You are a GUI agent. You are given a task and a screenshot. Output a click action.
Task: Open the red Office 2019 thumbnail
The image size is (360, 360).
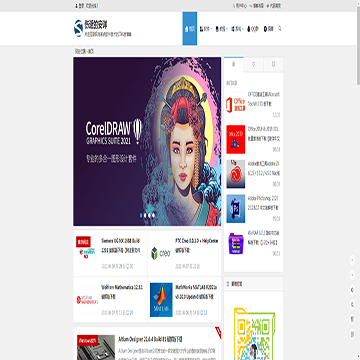point(236,139)
